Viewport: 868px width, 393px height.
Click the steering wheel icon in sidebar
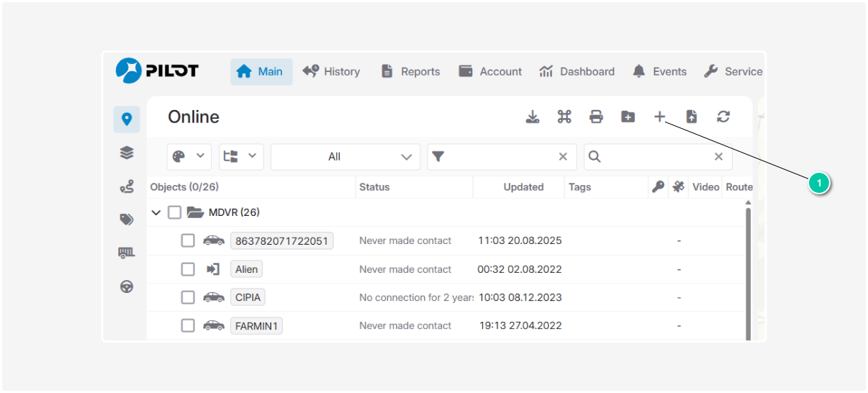(x=127, y=286)
